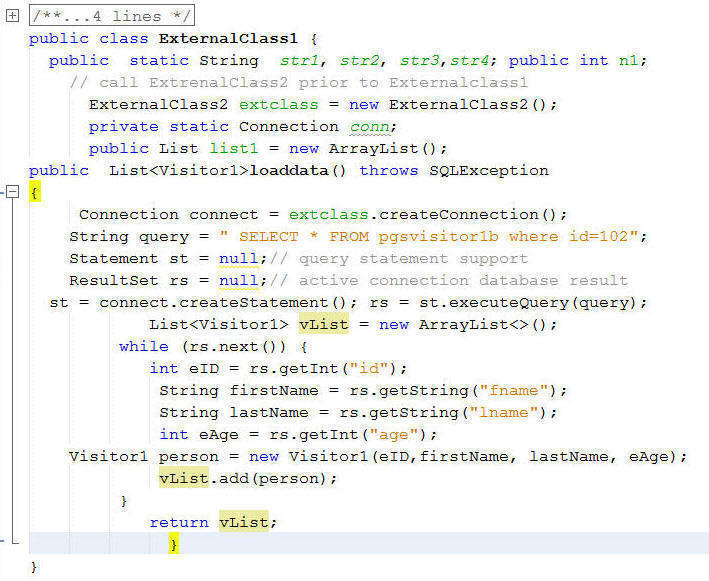Image resolution: width=709 pixels, height=581 pixels.
Task: Click vList.add(person) statement
Action: 248,478
